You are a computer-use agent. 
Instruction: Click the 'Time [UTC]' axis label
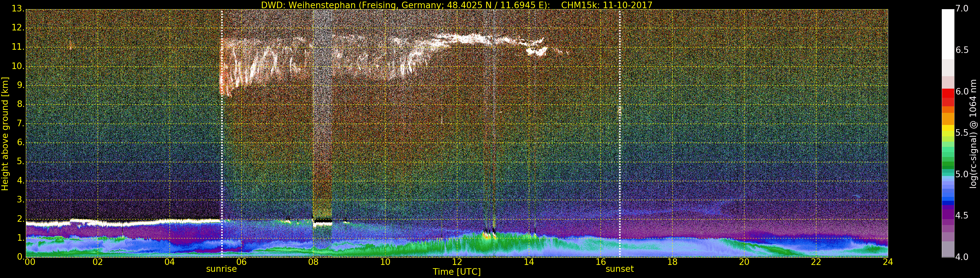(457, 272)
